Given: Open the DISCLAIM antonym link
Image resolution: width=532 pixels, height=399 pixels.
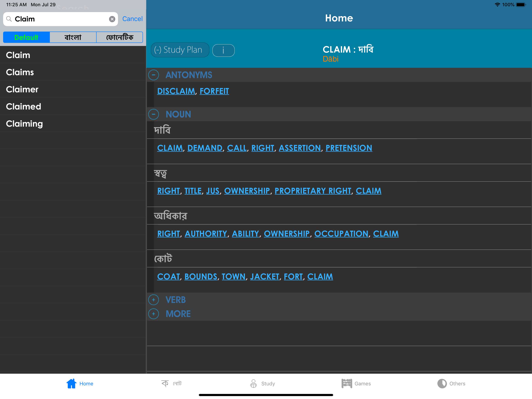Looking at the screenshot, I should (176, 91).
